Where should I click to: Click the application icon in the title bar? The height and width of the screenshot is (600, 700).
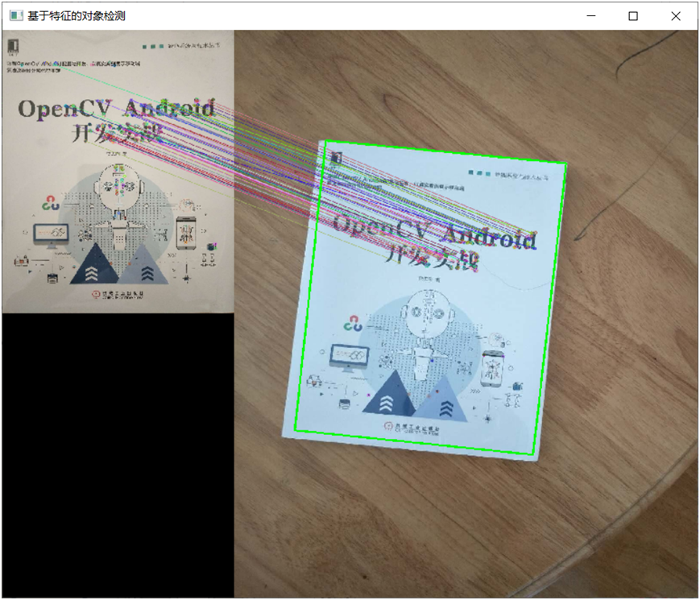[15, 16]
